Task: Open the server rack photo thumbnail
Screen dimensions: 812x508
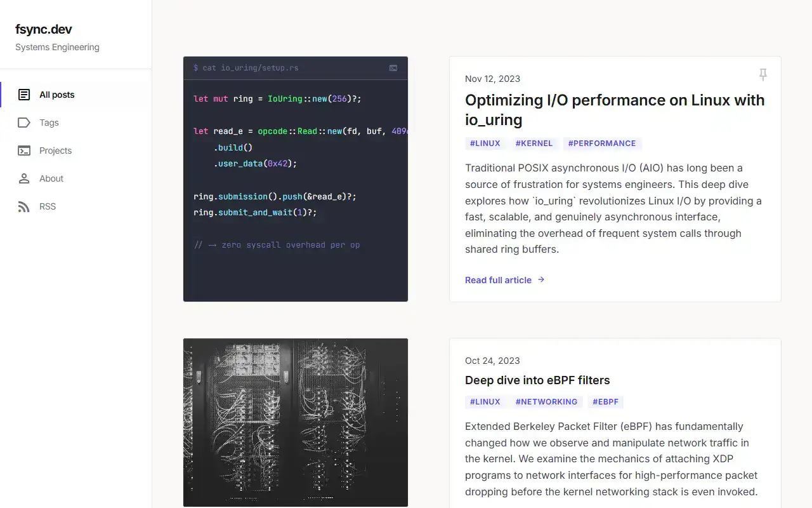Action: click(296, 422)
